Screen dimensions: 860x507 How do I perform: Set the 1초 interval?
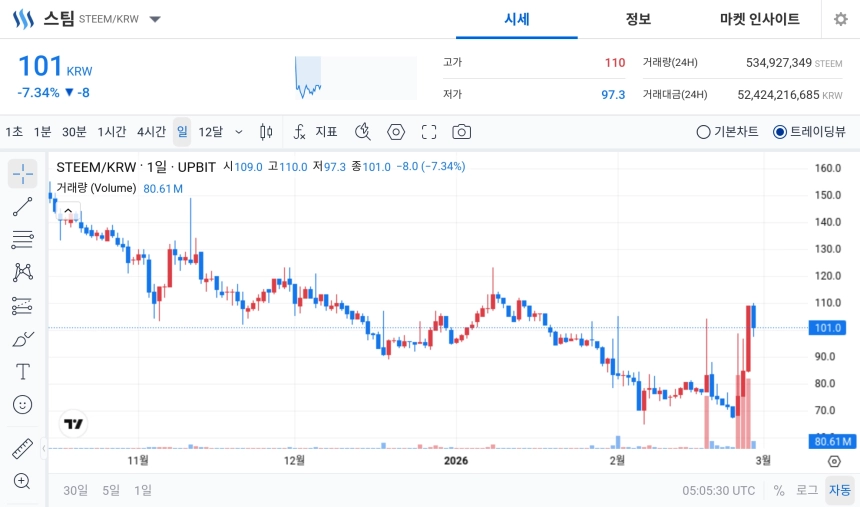(x=14, y=132)
